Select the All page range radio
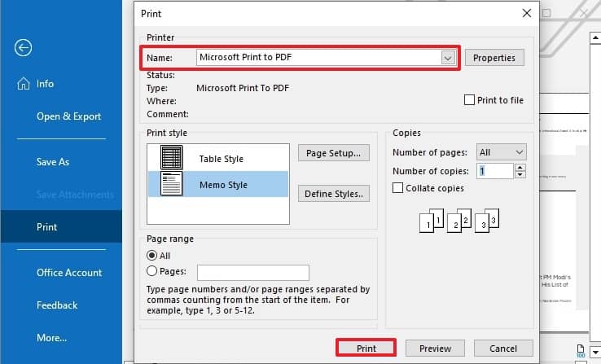The height and width of the screenshot is (364, 601). 151,255
